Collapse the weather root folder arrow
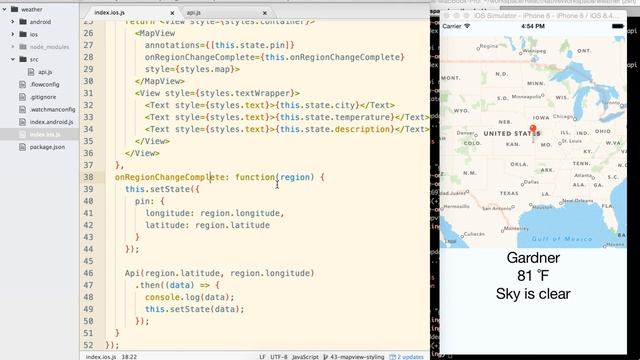This screenshot has width=640, height=360. pos(4,9)
